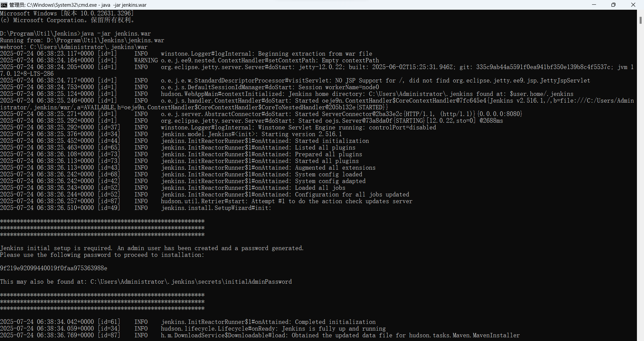Click the generated password 9f219e92099440019f0faa975363988e

54,268
